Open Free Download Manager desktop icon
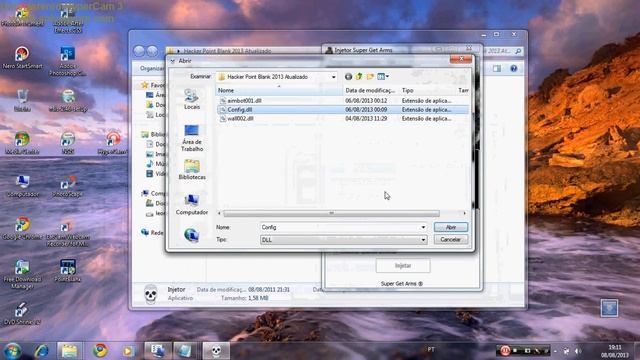This screenshot has width=640, height=360. point(22,275)
